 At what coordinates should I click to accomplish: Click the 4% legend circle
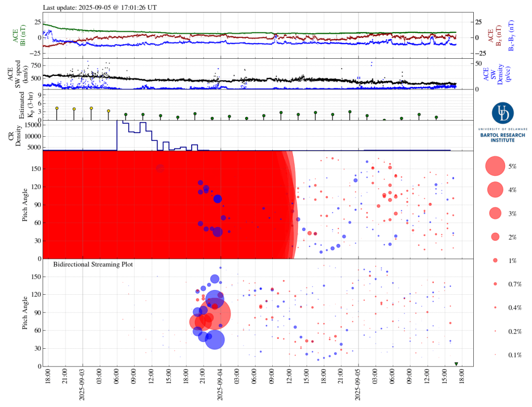pyautogui.click(x=495, y=189)
